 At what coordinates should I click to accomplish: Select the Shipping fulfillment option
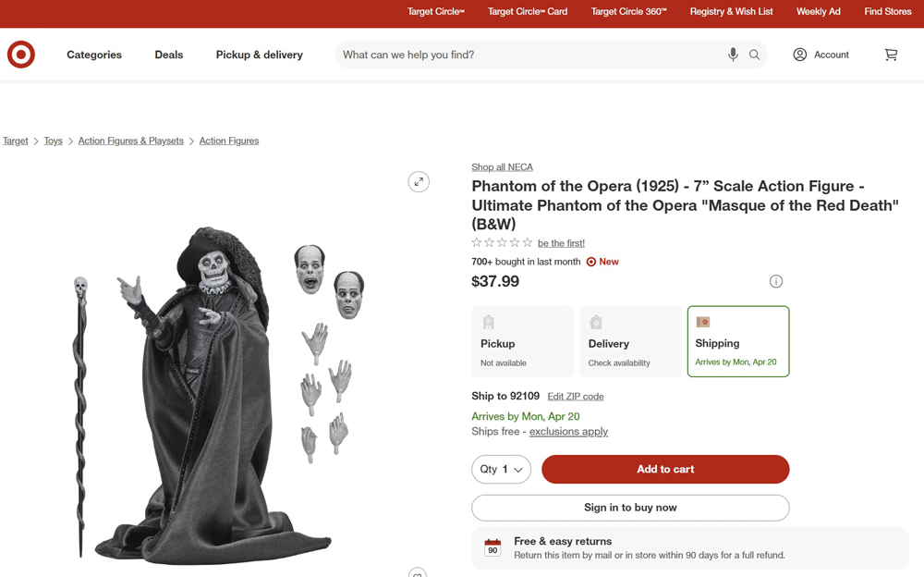(x=737, y=341)
